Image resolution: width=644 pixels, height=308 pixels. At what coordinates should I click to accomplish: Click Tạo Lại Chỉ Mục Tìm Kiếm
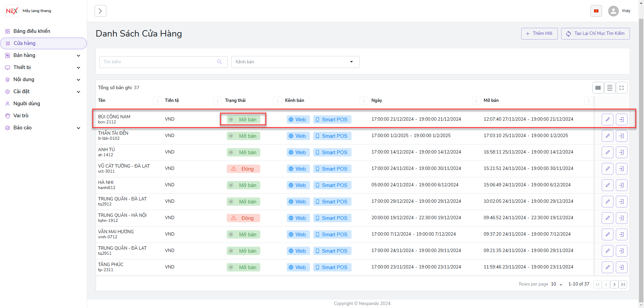pos(595,34)
